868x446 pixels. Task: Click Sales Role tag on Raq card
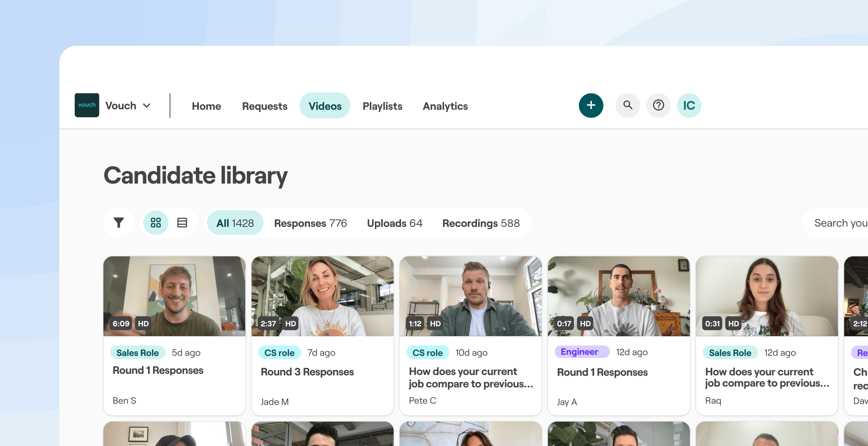pos(730,353)
